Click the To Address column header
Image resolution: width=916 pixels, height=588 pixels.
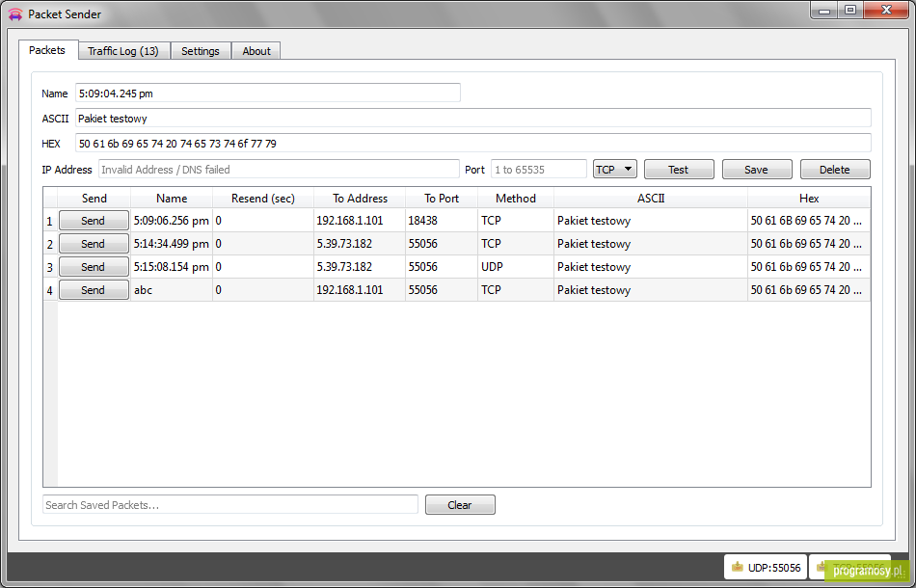[360, 199]
